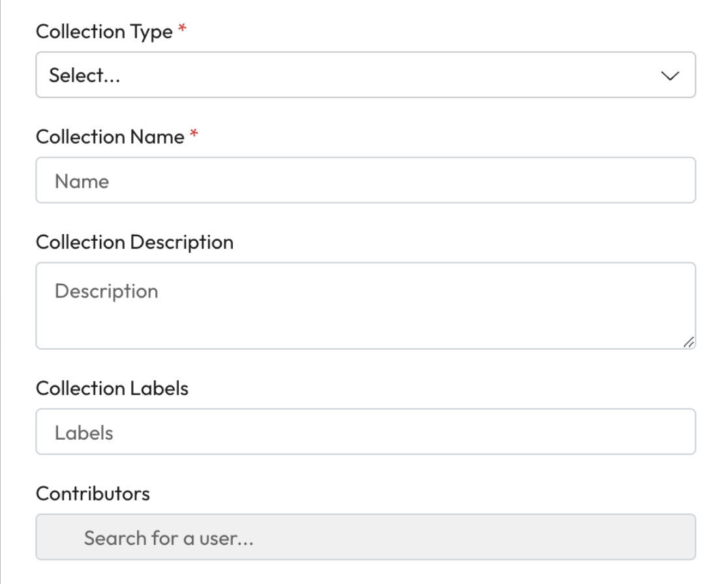Focus the Collection Name input field
The width and height of the screenshot is (728, 584).
point(365,180)
